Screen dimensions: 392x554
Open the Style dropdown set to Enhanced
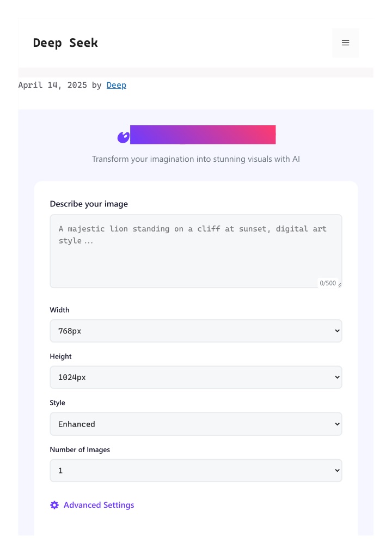click(x=196, y=424)
